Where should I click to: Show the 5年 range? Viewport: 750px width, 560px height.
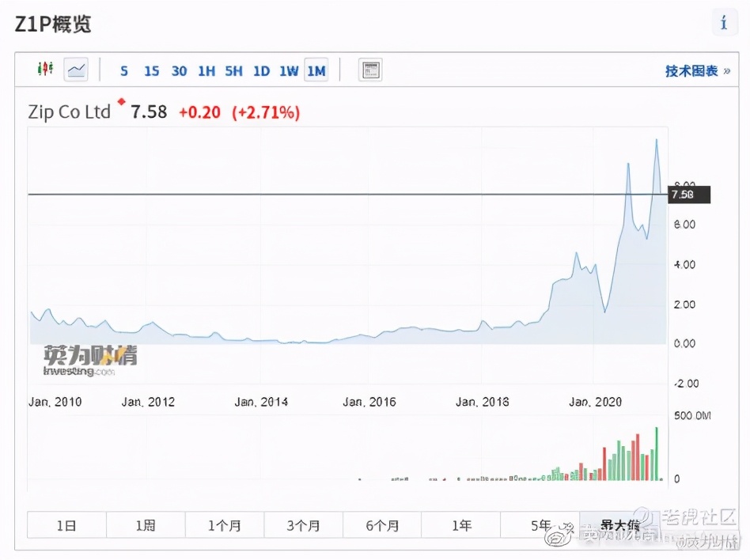click(540, 525)
